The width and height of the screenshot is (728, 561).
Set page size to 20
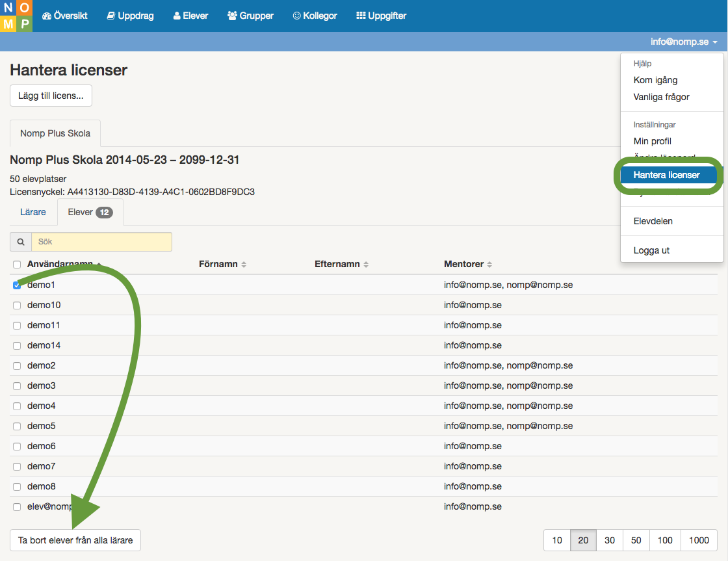tap(583, 540)
